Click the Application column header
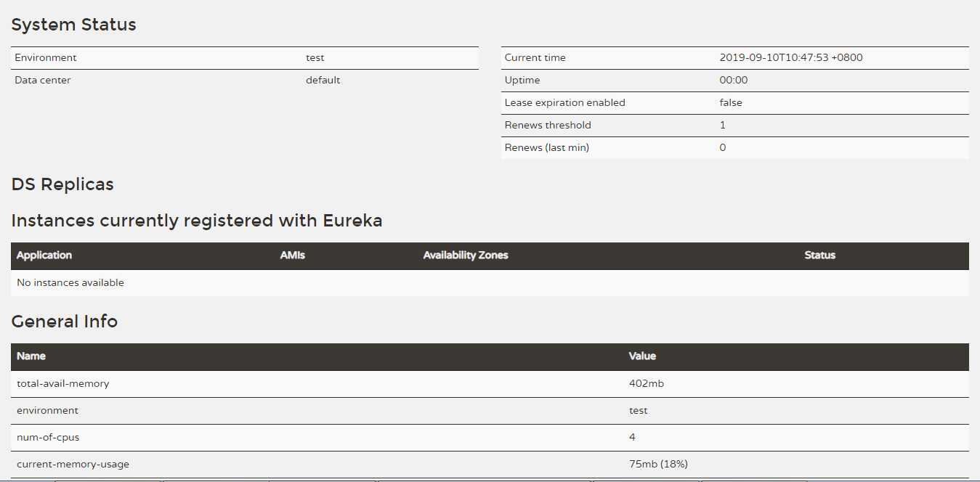 click(x=44, y=256)
